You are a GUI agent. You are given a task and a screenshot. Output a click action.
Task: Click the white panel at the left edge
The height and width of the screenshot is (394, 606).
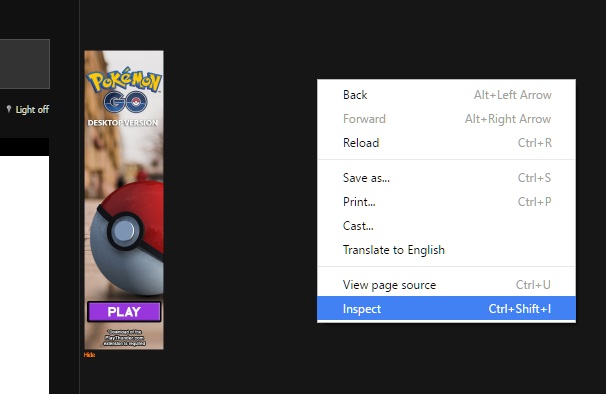click(x=24, y=275)
